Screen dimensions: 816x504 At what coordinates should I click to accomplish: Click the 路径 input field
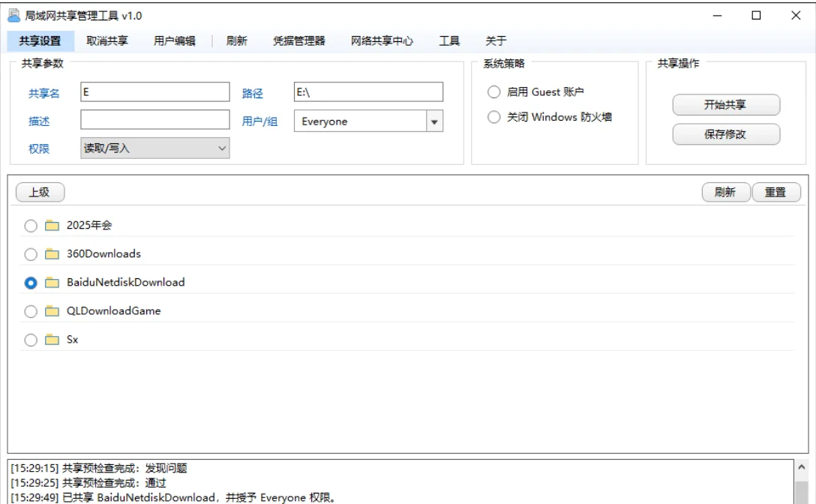tap(368, 92)
